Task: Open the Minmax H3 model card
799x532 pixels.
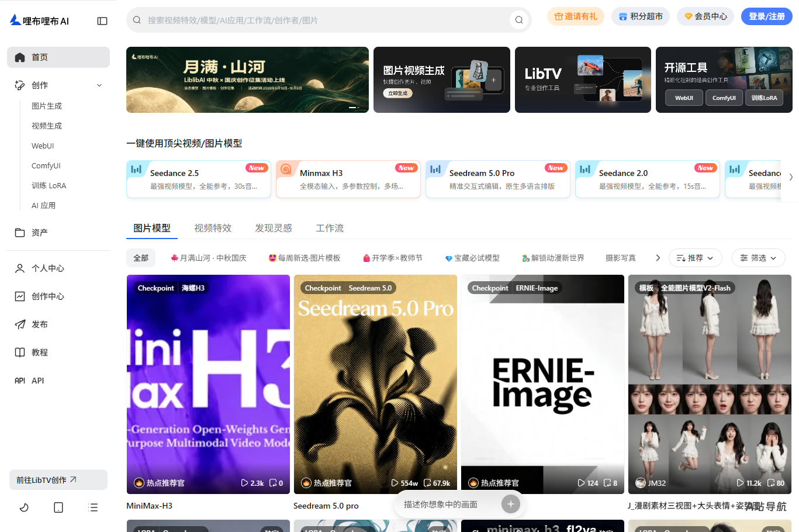Action: pyautogui.click(x=348, y=179)
